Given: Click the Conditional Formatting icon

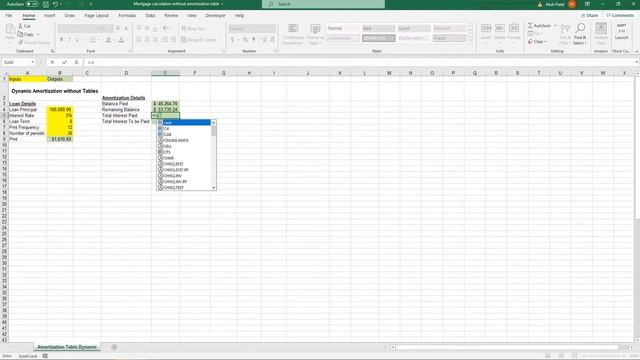Looking at the screenshot, I should [x=293, y=29].
